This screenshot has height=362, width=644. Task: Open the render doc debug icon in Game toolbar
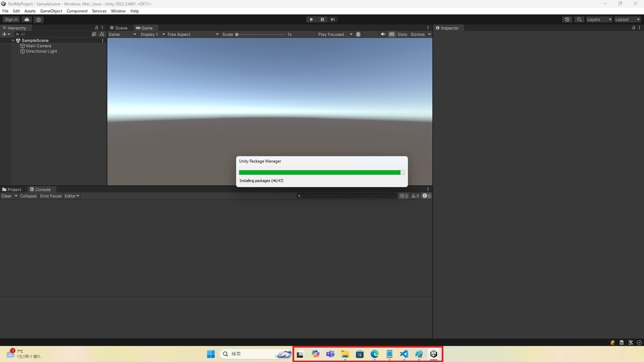pyautogui.click(x=358, y=34)
